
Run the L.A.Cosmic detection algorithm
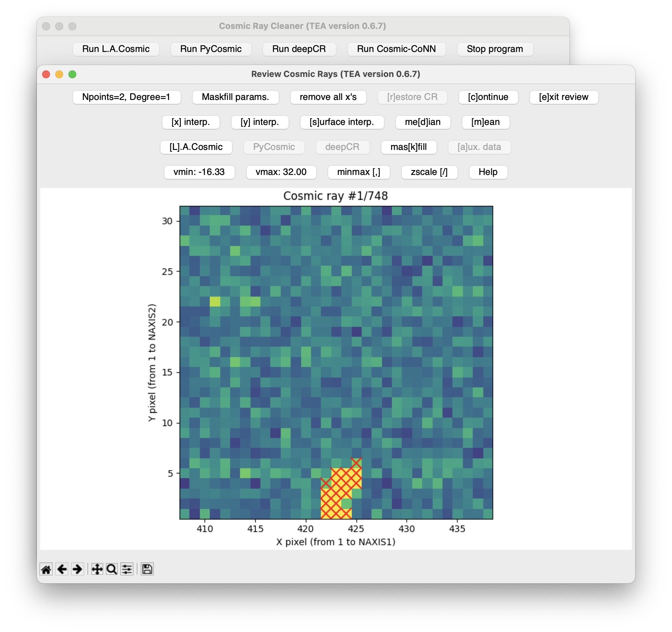[x=196, y=147]
